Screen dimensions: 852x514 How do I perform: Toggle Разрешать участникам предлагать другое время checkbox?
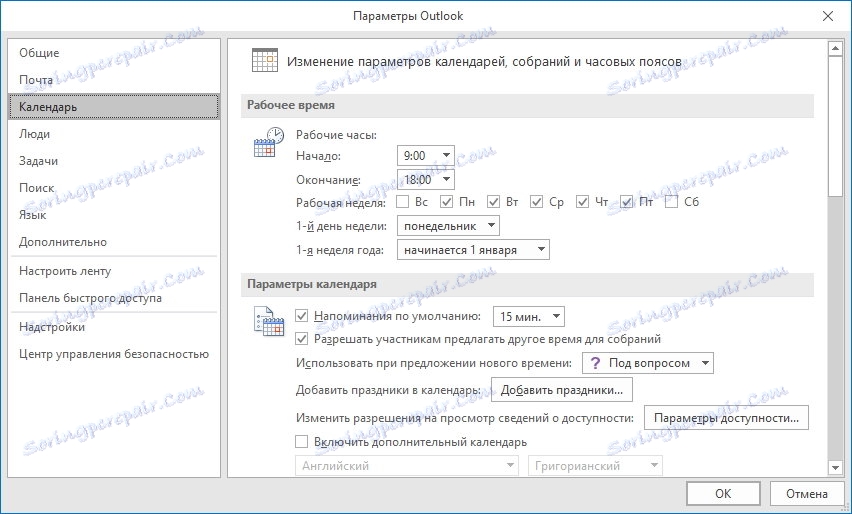[x=302, y=339]
